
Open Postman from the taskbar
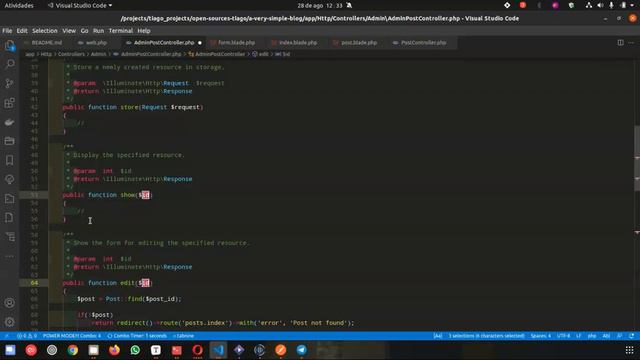click(281, 350)
